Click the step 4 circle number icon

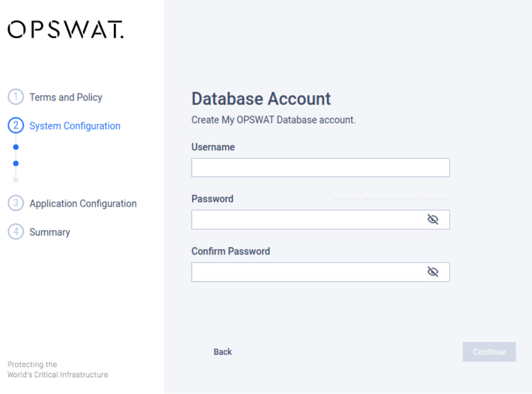(x=16, y=232)
